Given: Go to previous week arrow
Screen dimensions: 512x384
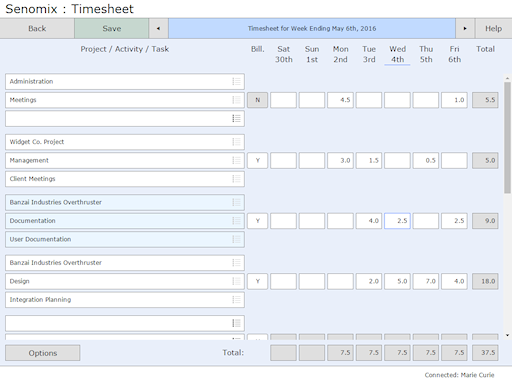Looking at the screenshot, I should tap(158, 28).
